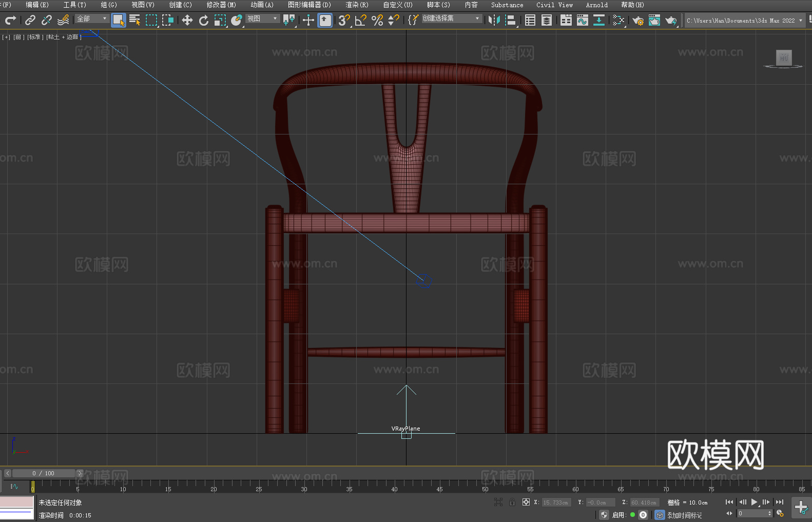
Task: Select the Place object tool
Action: (x=237, y=20)
